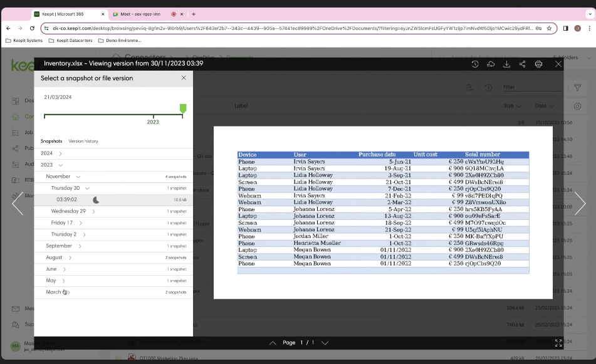The width and height of the screenshot is (596, 364).
Task: Select the 03:39:02 snapshot entry
Action: point(66,200)
